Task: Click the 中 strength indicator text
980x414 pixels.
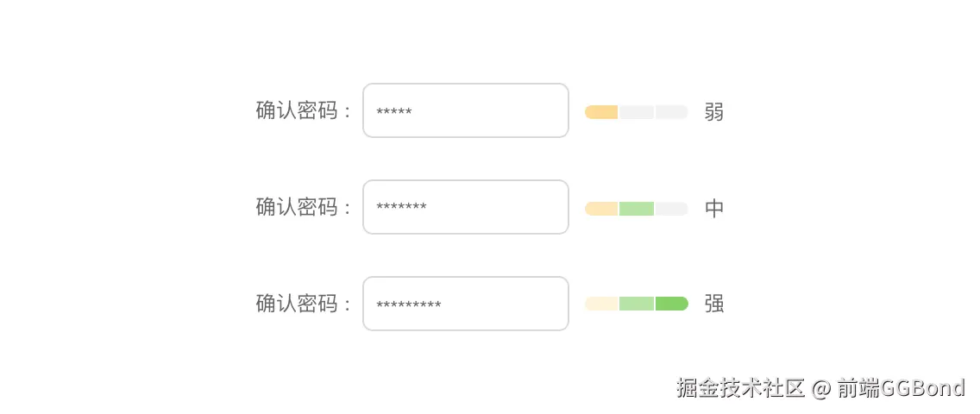Action: (714, 209)
